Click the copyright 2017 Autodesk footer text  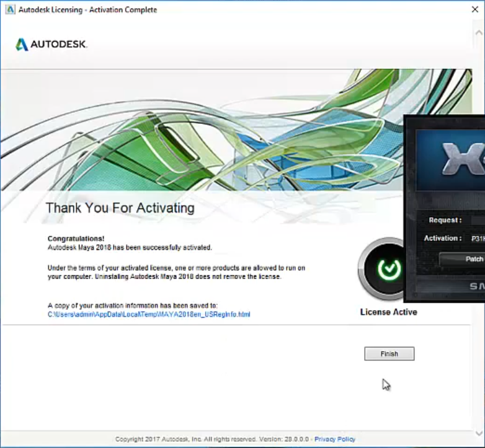click(x=212, y=439)
